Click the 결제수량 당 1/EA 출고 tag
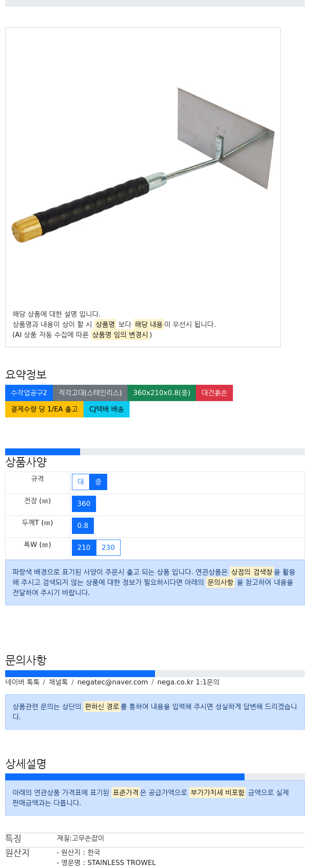Viewport: 310px width, 868px height. (44, 409)
